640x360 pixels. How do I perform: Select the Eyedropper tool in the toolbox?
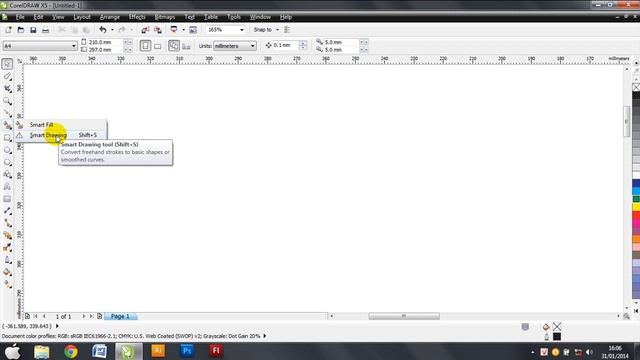(x=7, y=248)
